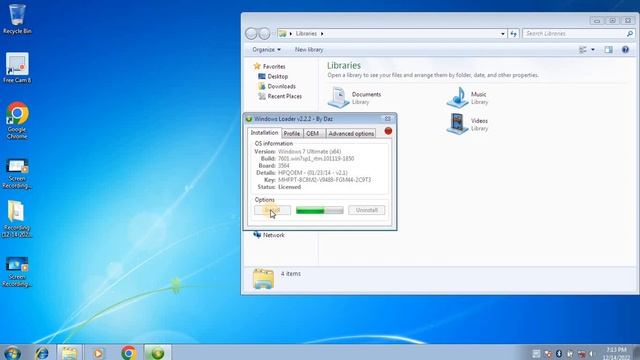Select the top Screen Recording desktop file
The image size is (640, 360).
pos(17,173)
